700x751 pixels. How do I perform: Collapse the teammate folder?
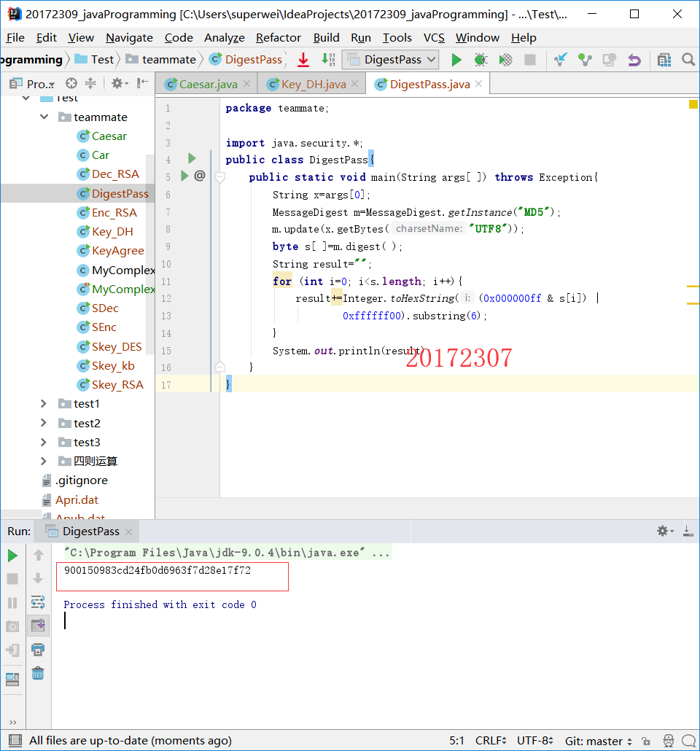[x=44, y=117]
